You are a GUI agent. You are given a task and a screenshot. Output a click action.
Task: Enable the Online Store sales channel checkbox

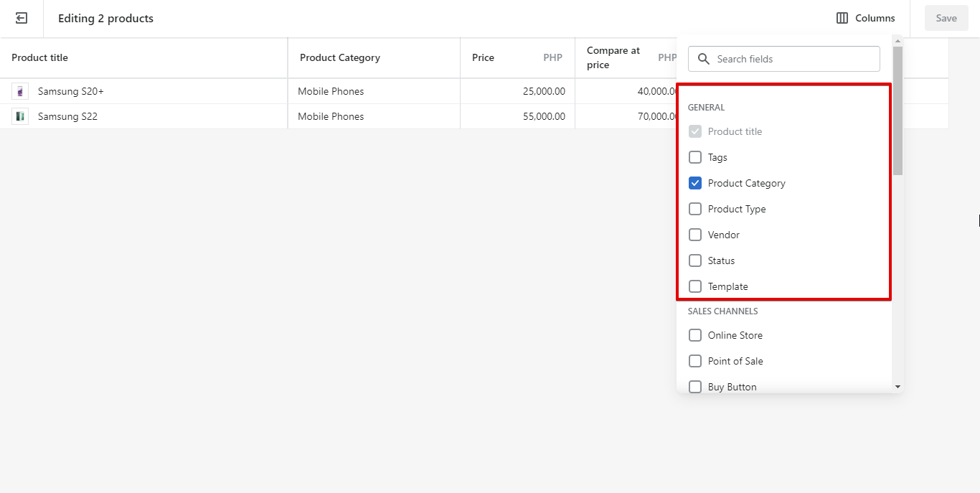695,335
